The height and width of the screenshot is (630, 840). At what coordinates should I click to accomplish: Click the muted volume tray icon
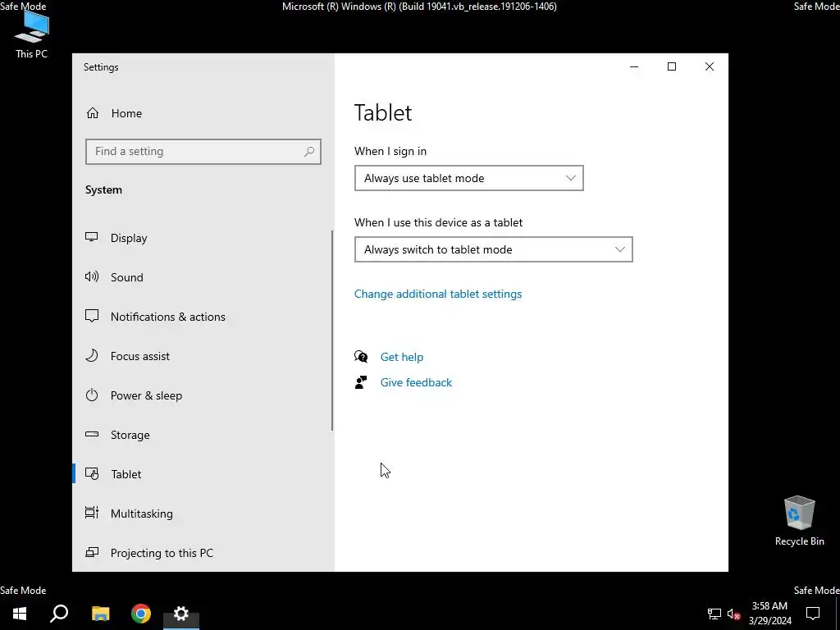click(734, 614)
